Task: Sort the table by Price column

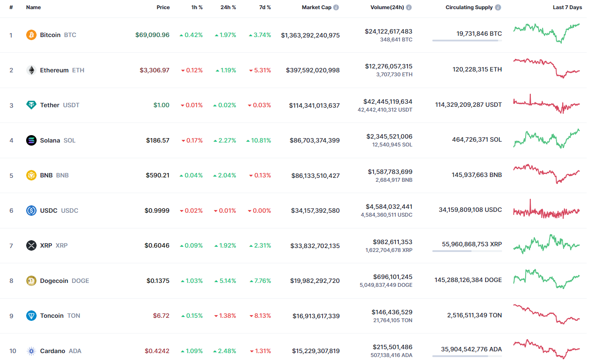Action: coord(163,7)
